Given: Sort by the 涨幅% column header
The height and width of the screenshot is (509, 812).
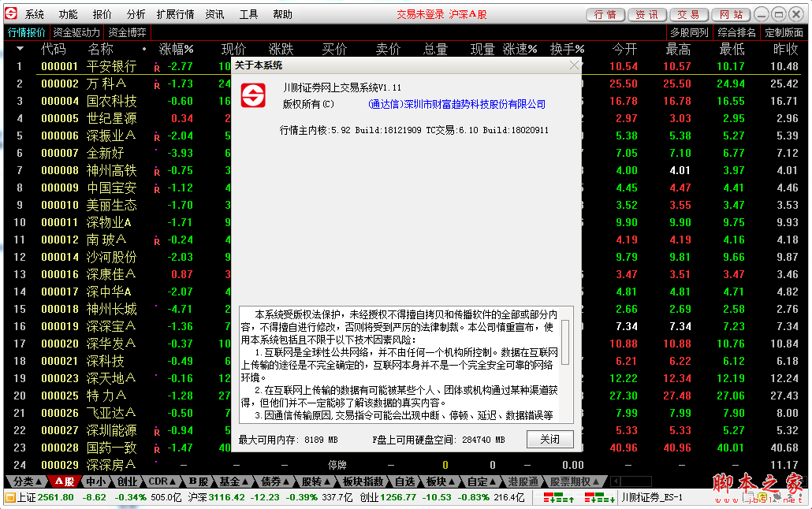Looking at the screenshot, I should click(x=176, y=49).
